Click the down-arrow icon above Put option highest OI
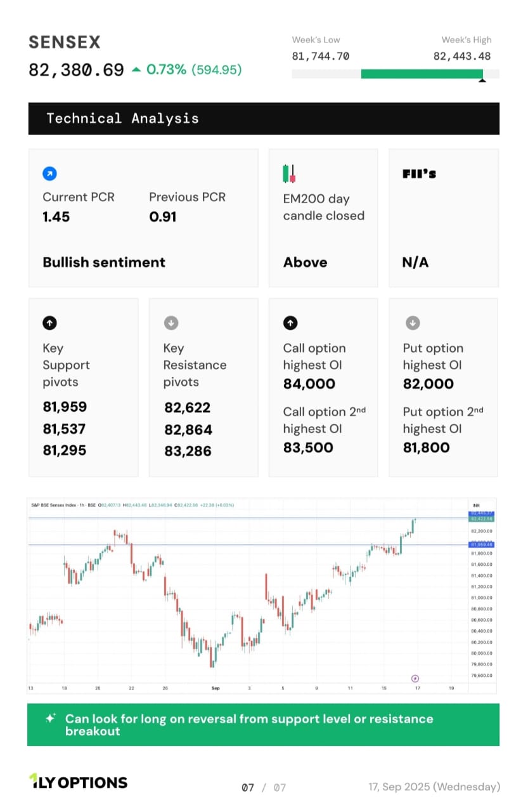The image size is (528, 812). 412,323
